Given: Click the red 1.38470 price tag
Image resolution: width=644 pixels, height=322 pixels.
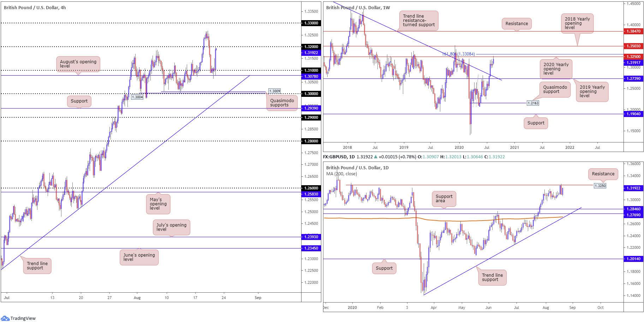Looking at the screenshot, I should (633, 31).
